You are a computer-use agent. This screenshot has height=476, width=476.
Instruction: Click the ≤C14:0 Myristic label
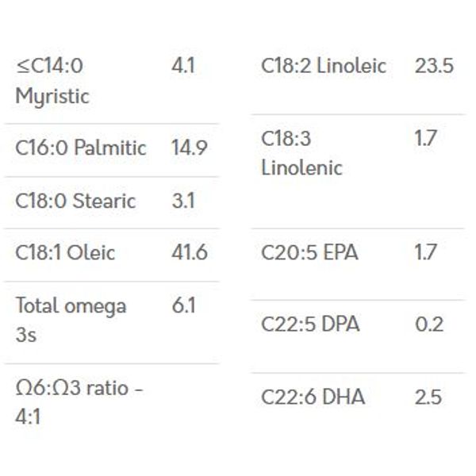pos(52,81)
